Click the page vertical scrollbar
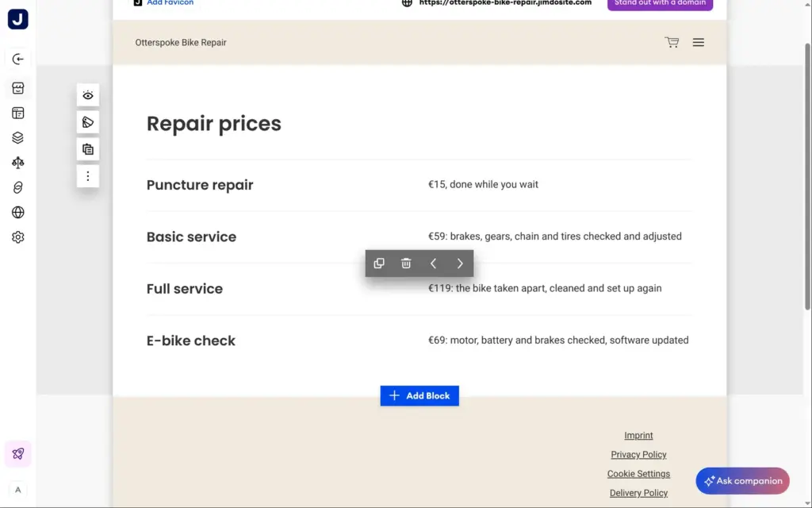812x508 pixels. point(807,176)
